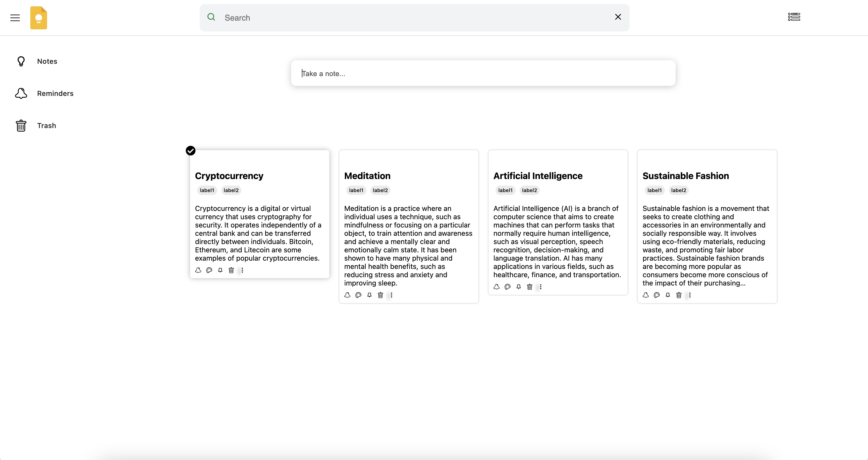Set reminder on Sustainable Fashion note

[x=646, y=295]
